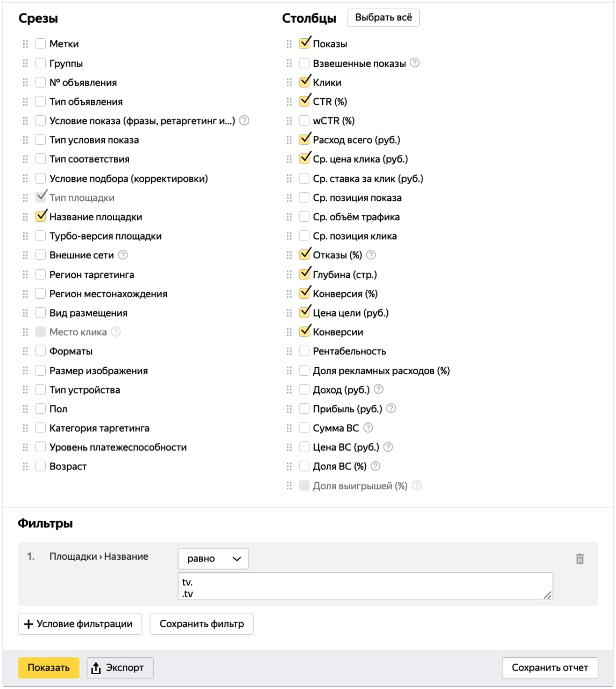
Task: Check the Рентабельность column checkbox
Action: [305, 351]
